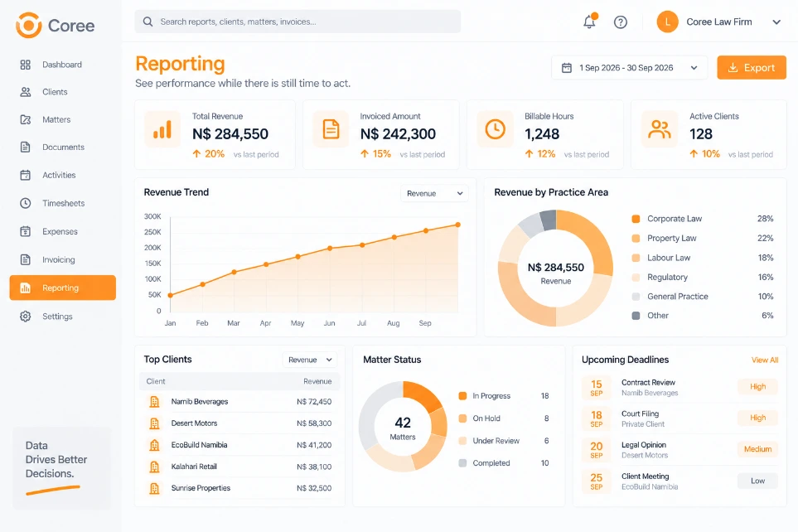Click the calendar icon in date range

click(567, 68)
